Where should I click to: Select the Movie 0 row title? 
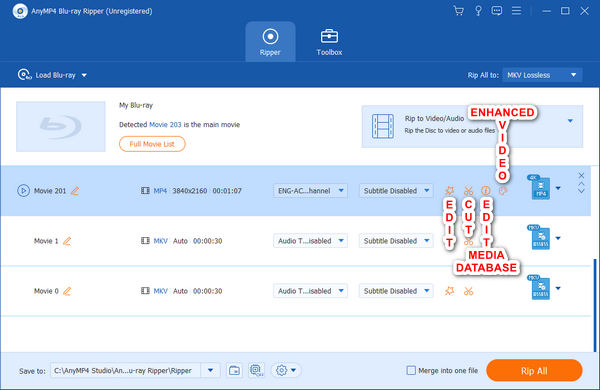tap(46, 291)
